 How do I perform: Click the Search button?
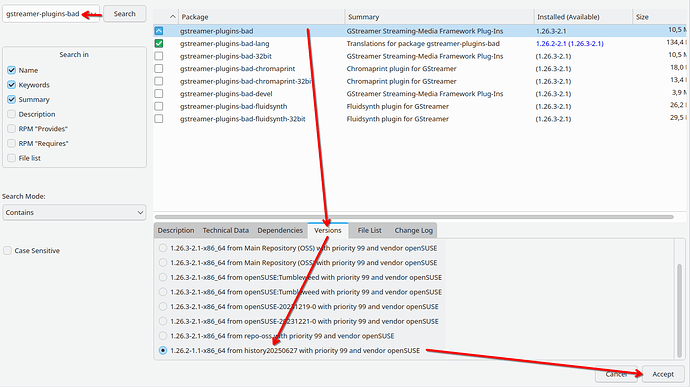(x=125, y=14)
